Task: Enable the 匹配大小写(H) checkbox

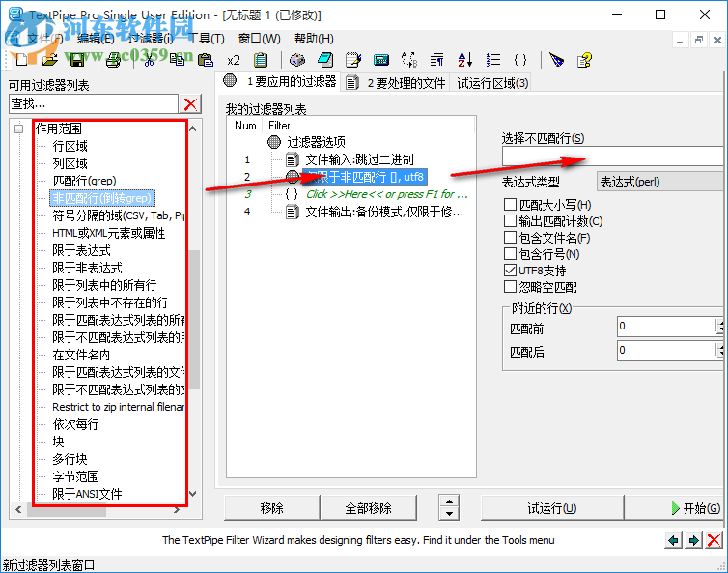Action: (x=510, y=205)
